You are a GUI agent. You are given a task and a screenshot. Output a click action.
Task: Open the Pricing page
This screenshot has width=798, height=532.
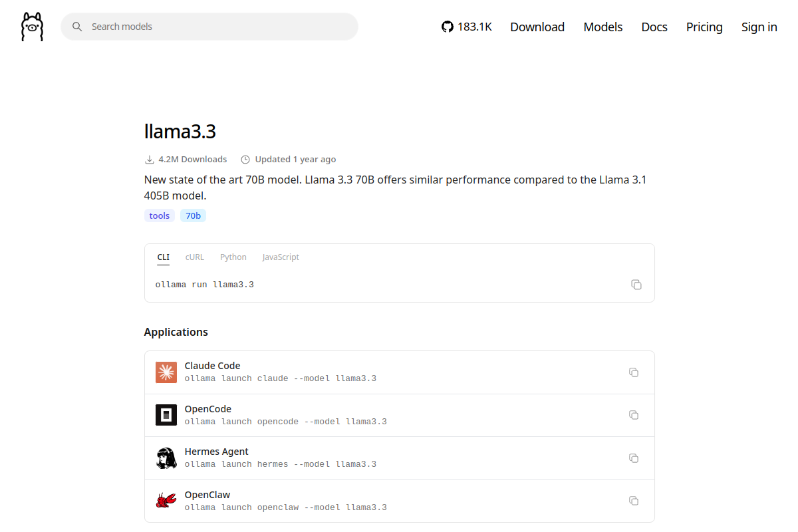(x=704, y=27)
